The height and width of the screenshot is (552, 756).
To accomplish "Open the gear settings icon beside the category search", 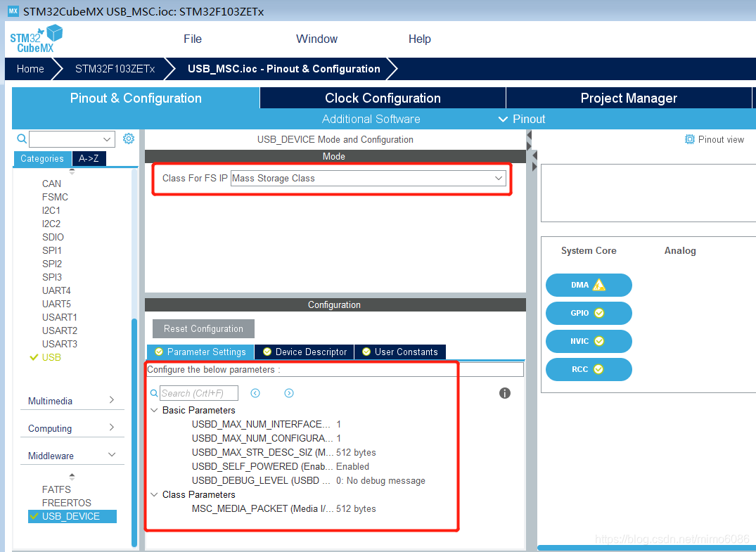I will [128, 139].
